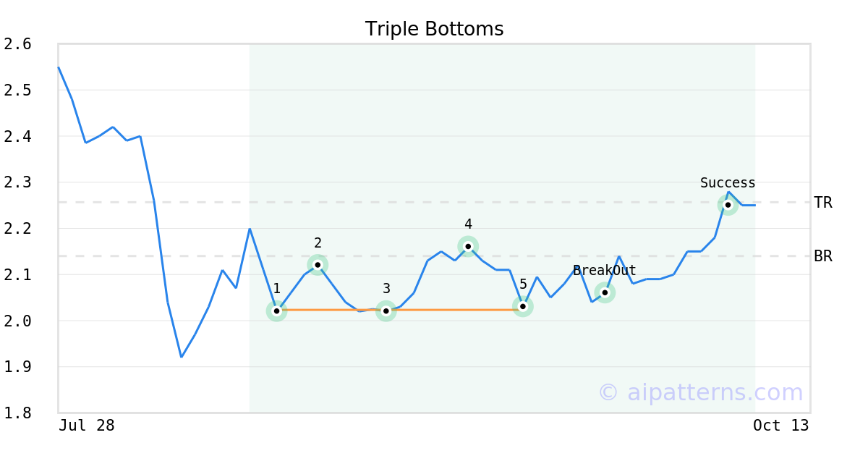This screenshot has width=868, height=456.
Task: Select the peak marker labeled 4
Action: click(468, 247)
